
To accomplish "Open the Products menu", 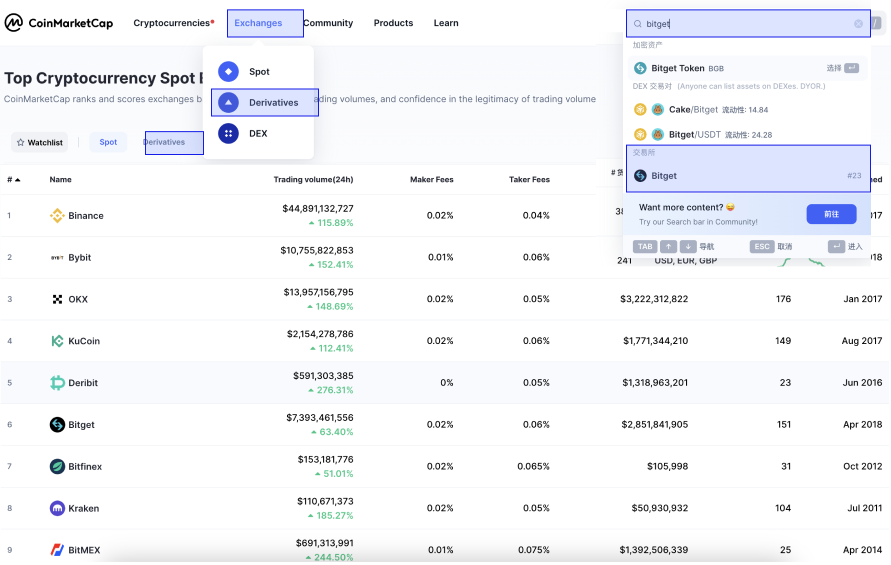I will (393, 23).
